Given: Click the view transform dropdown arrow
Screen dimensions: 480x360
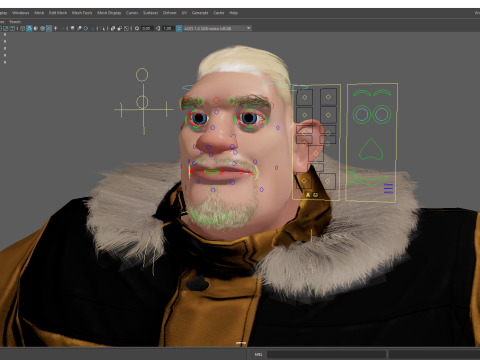Looking at the screenshot, I should [248, 28].
